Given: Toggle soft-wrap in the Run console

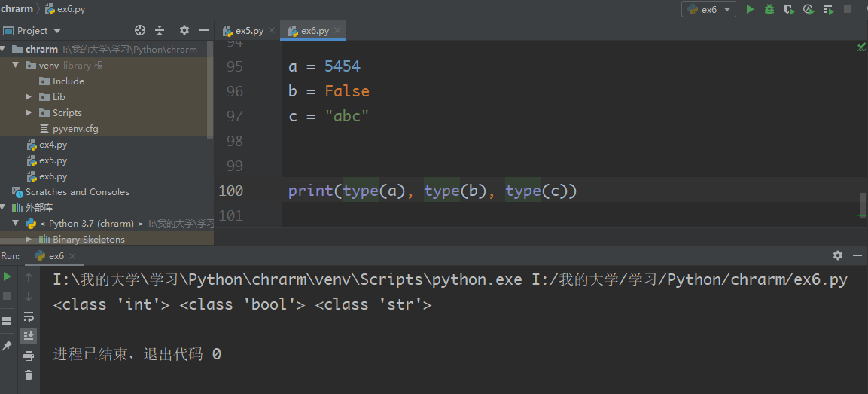Looking at the screenshot, I should 29,316.
